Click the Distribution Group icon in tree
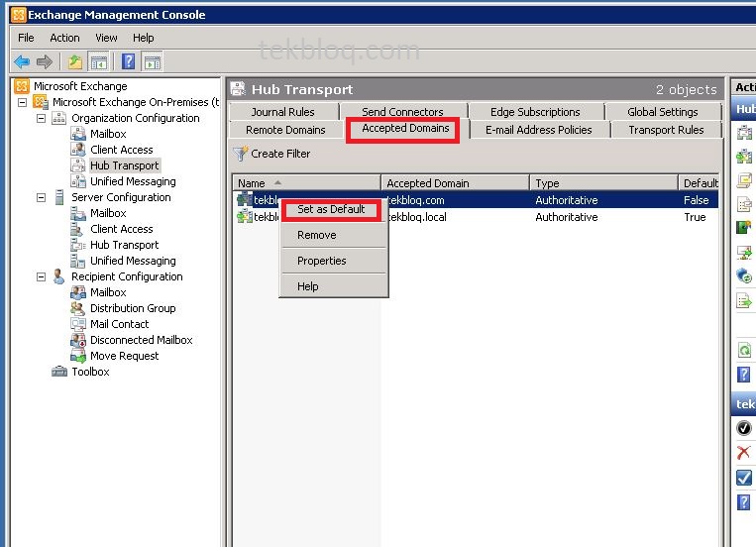This screenshot has height=547, width=756. click(x=78, y=308)
